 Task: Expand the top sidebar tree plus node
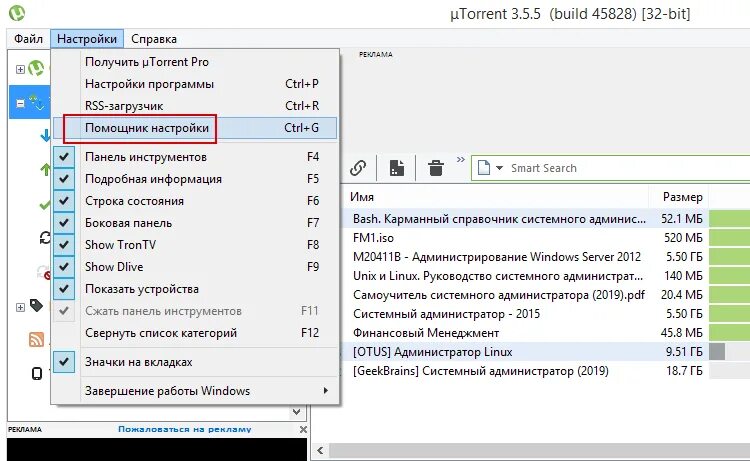[20, 69]
